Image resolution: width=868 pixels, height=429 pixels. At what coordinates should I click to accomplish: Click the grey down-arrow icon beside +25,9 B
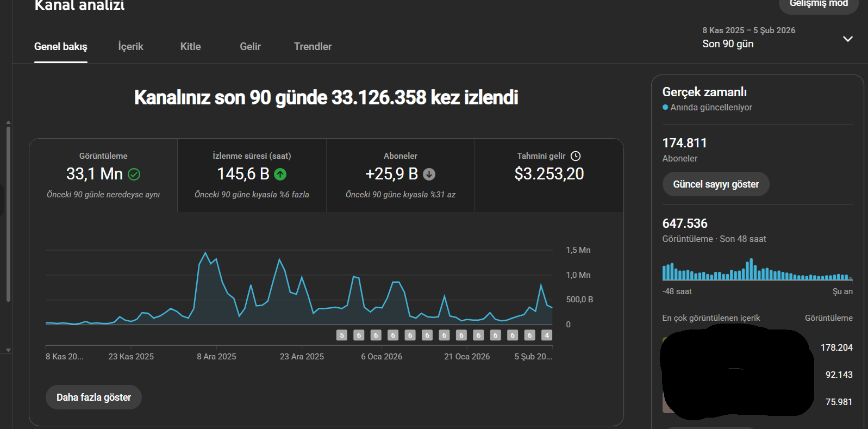coord(429,175)
